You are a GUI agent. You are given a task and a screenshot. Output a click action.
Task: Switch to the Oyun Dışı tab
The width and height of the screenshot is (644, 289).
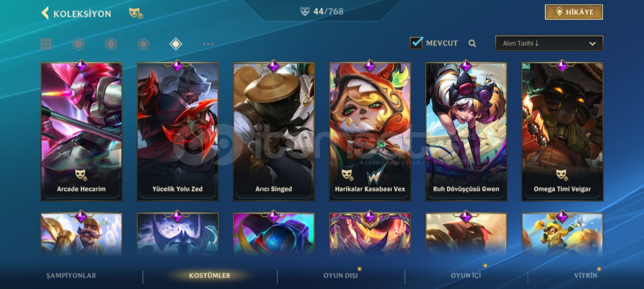pos(340,276)
